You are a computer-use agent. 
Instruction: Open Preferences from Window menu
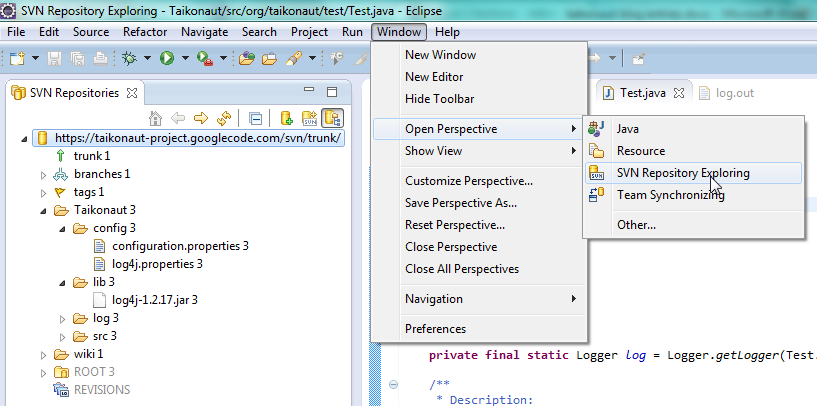(480, 329)
